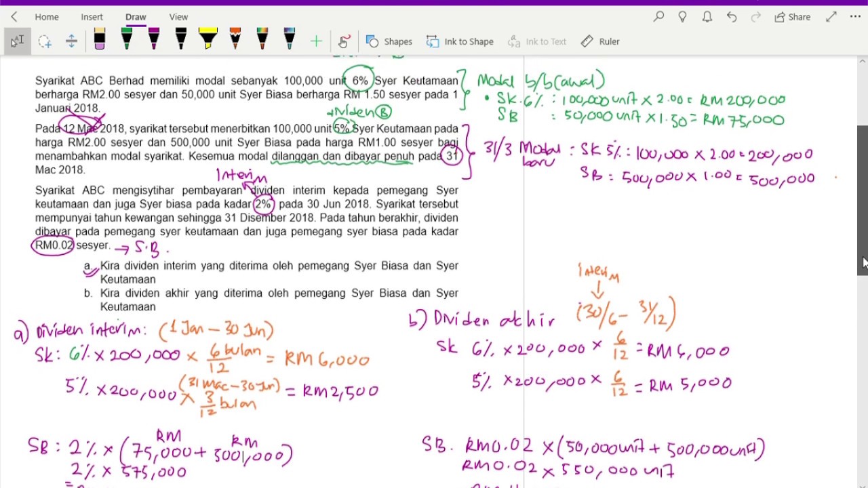The width and height of the screenshot is (868, 488).
Task: Click question b about 'dividen akhir'
Action: click(x=271, y=300)
